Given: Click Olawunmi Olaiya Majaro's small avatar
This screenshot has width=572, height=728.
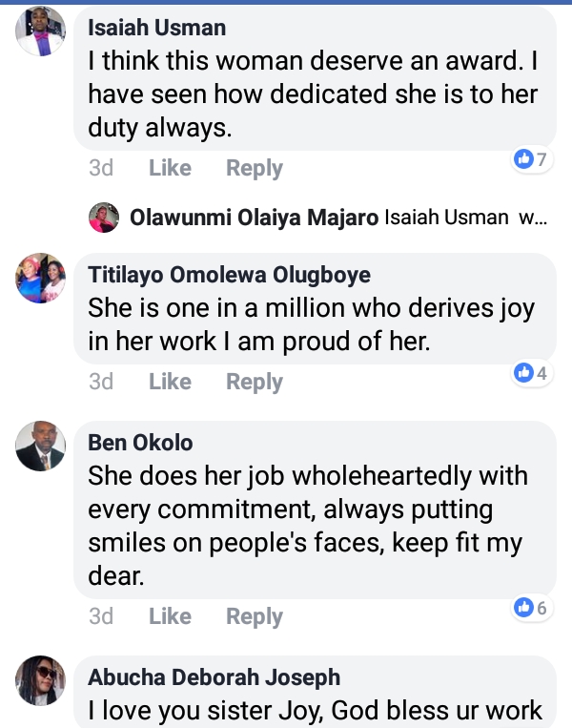Looking at the screenshot, I should click(104, 218).
